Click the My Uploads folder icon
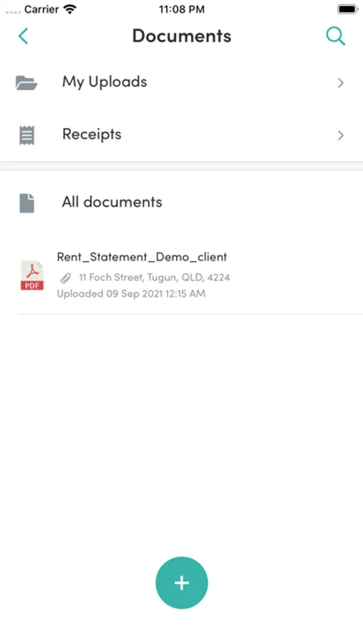 click(26, 82)
